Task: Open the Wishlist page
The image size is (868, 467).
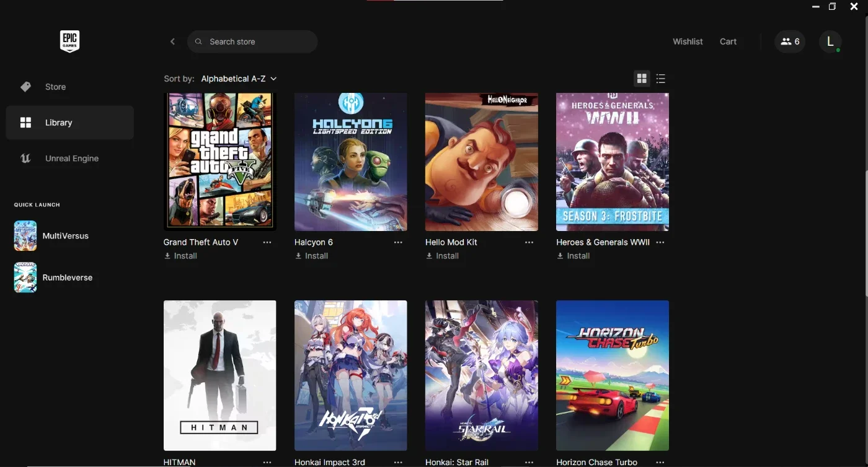Action: 688,41
